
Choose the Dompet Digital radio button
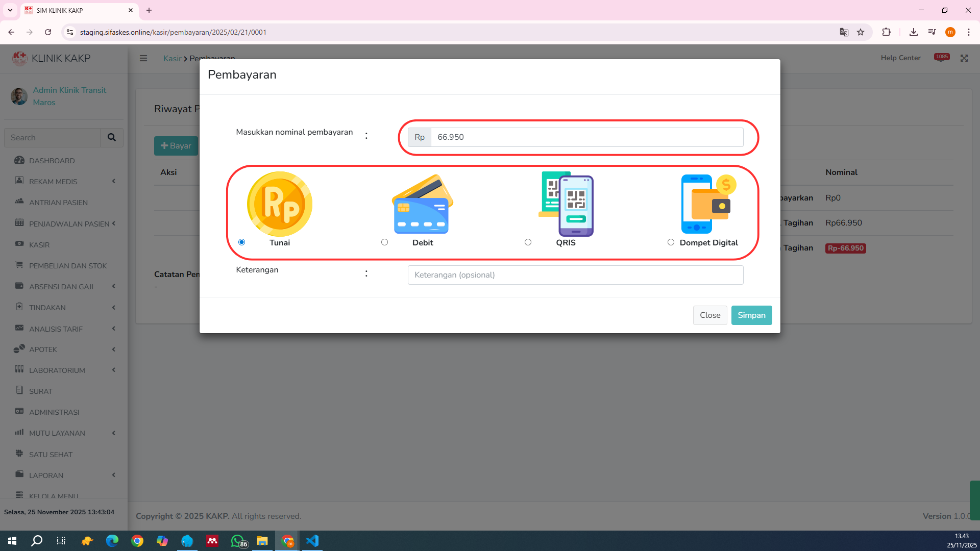click(x=671, y=242)
